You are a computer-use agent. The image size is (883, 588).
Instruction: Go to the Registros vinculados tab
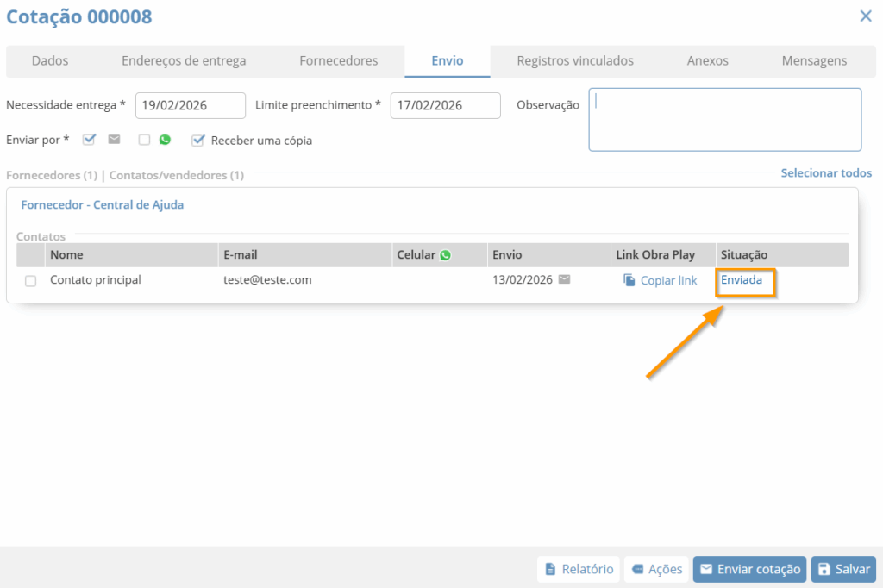point(575,61)
